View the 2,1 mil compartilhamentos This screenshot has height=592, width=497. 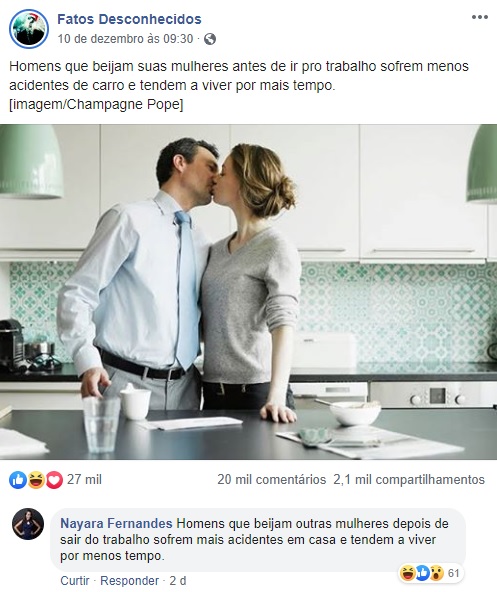(x=409, y=479)
